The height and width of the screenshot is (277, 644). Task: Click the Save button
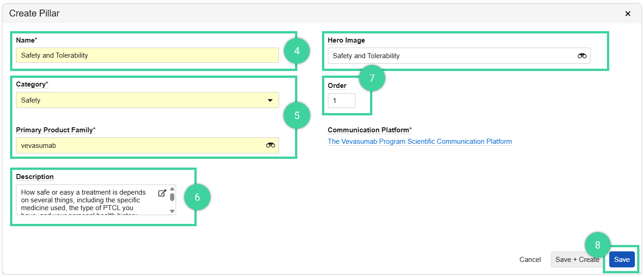click(622, 259)
